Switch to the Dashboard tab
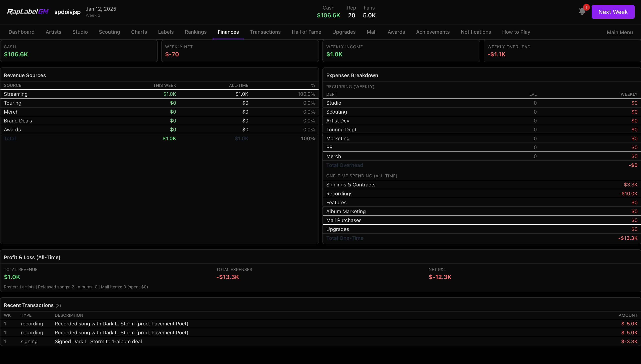This screenshot has height=364, width=641. [x=21, y=32]
